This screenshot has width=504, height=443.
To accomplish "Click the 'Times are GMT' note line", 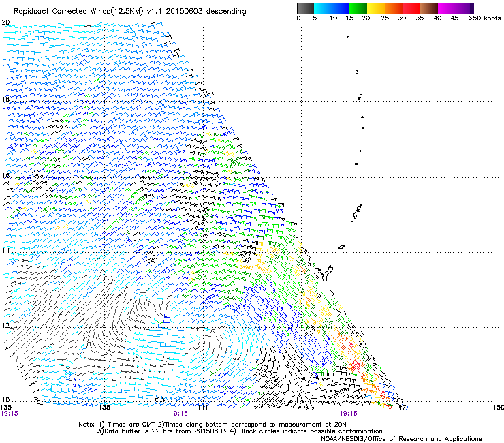I will (212, 425).
